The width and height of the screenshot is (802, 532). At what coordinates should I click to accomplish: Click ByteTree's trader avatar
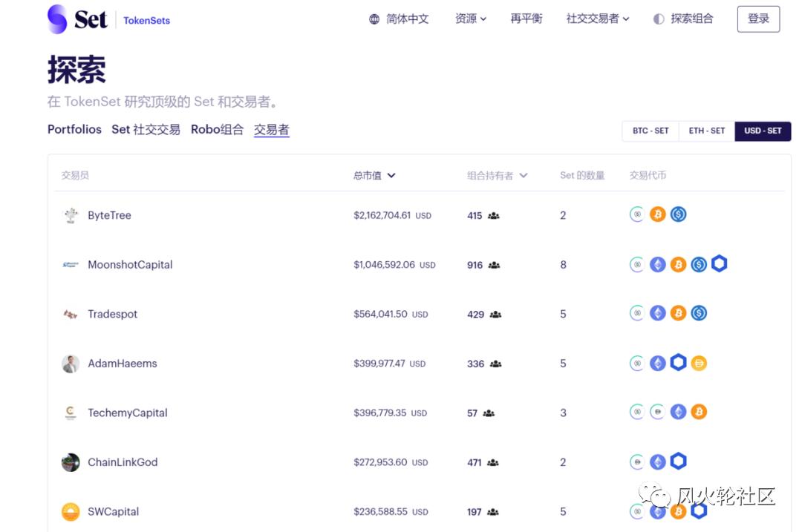(x=71, y=214)
